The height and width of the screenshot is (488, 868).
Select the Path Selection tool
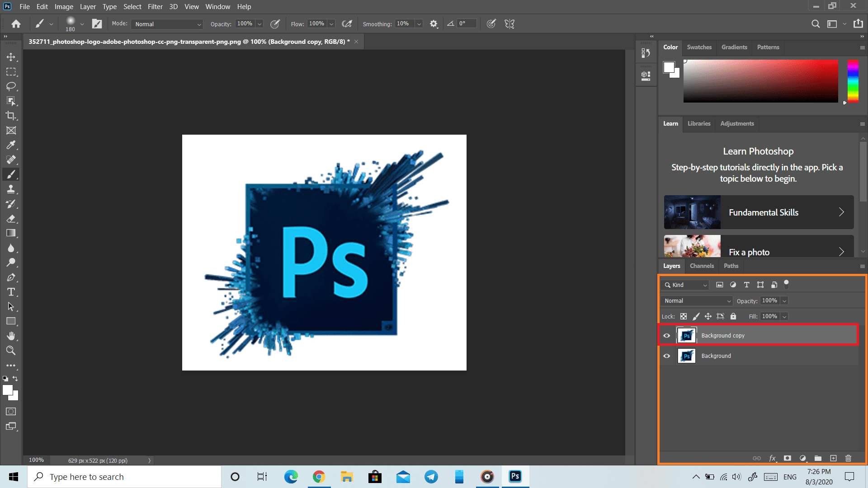[11, 307]
